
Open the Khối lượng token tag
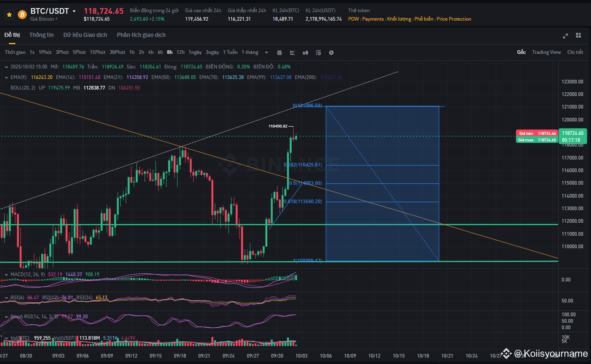point(399,19)
